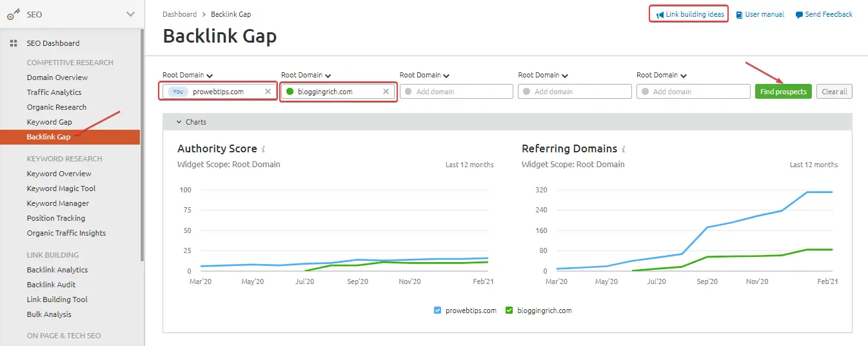The width and height of the screenshot is (868, 346).
Task: Open Send Feedback link
Action: 829,14
